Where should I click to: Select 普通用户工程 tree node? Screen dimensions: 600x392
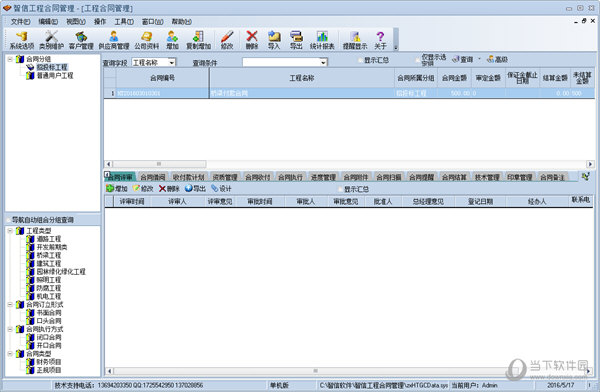55,75
